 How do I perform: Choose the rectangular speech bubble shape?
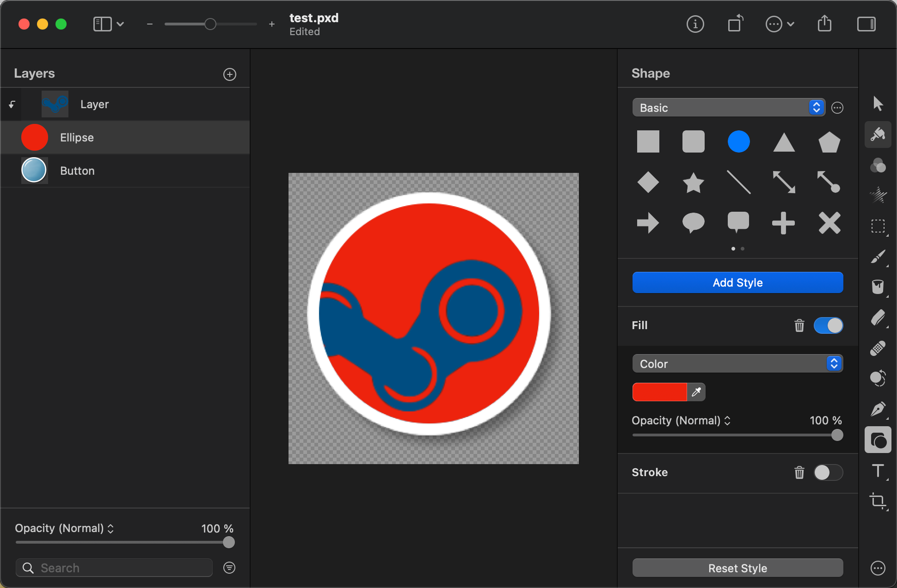(x=738, y=222)
